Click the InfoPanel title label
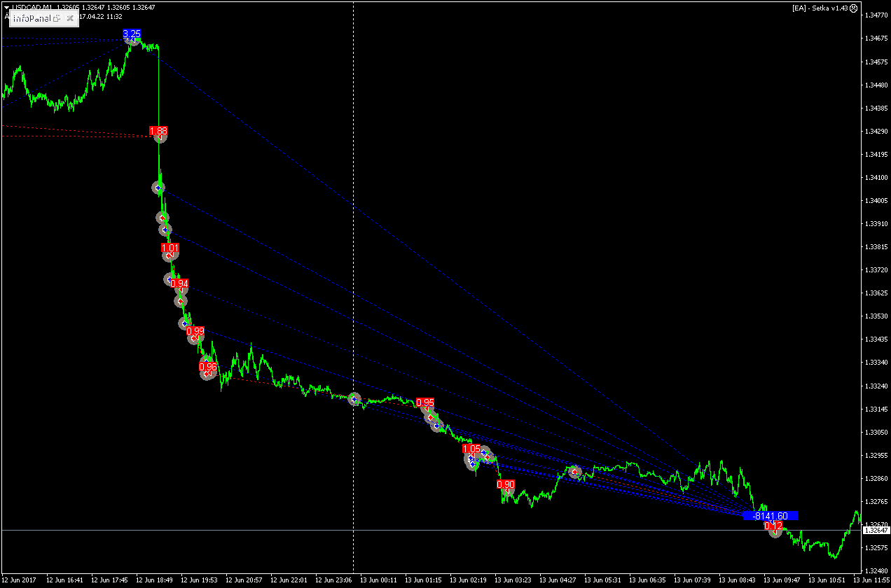The height and width of the screenshot is (588, 891). click(x=32, y=19)
